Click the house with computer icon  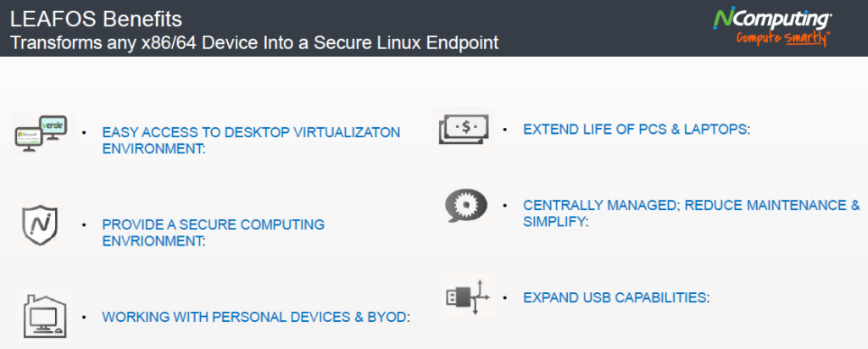[x=44, y=315]
